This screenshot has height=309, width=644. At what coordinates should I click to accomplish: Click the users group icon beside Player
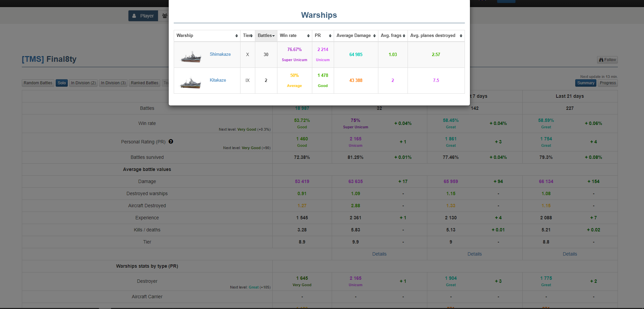pos(165,16)
